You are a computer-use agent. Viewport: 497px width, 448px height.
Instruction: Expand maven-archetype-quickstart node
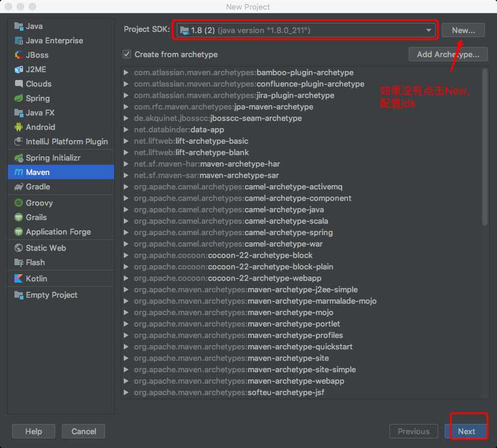[x=126, y=347]
